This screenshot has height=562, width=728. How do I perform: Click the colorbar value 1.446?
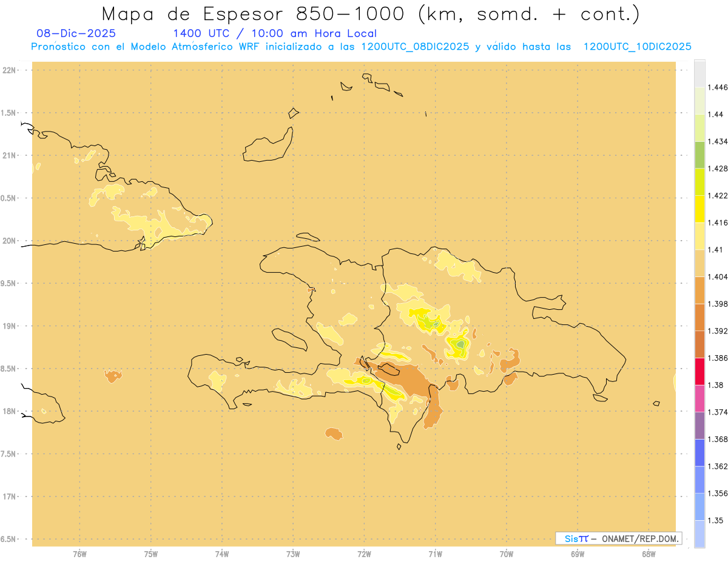[x=718, y=87]
